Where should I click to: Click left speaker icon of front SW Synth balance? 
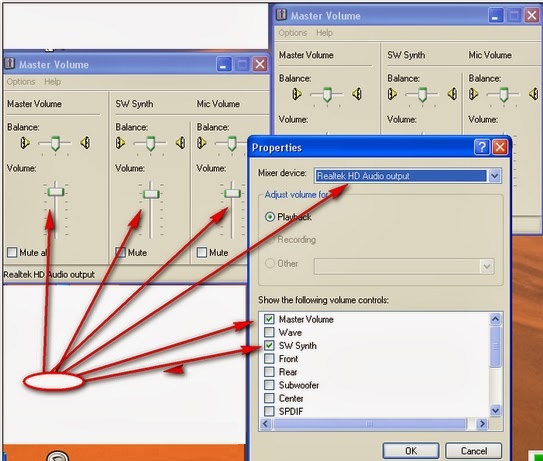coord(120,143)
